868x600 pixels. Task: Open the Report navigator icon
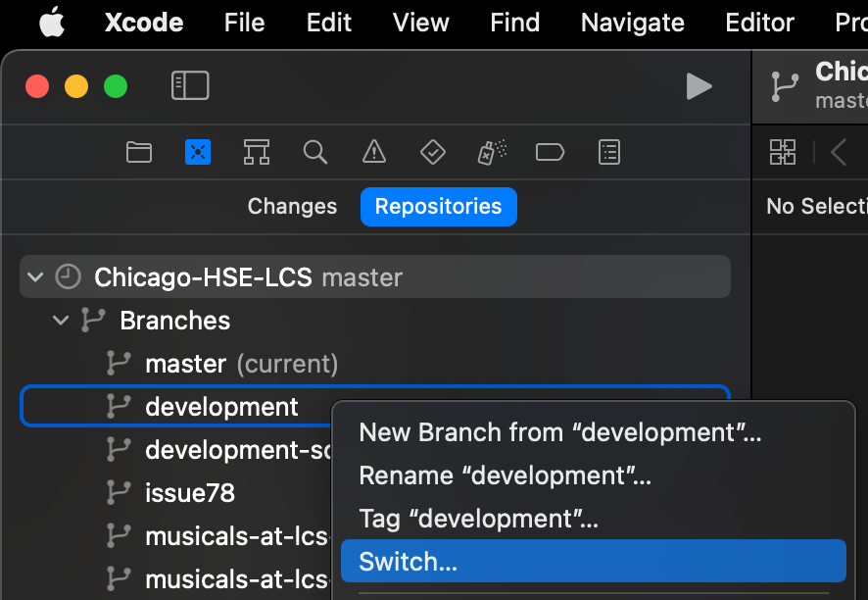(609, 152)
